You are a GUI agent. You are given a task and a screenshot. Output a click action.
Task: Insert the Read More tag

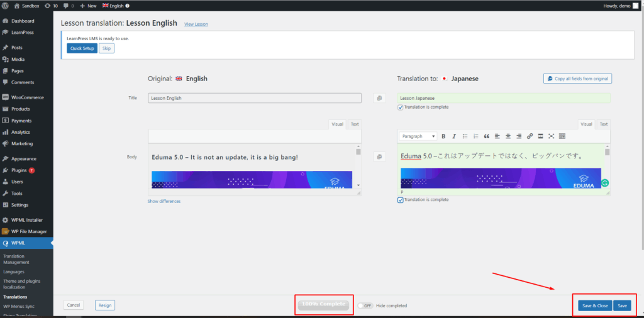[x=540, y=136]
